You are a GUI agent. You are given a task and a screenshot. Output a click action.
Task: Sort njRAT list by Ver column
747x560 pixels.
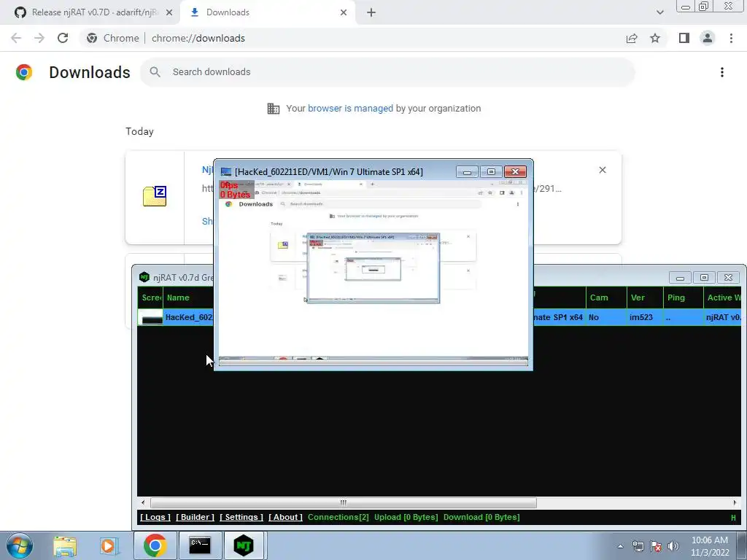point(645,297)
